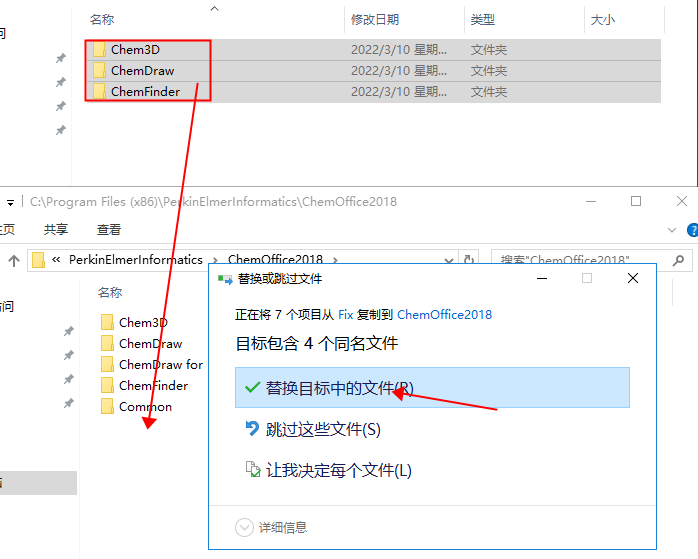
Task: Show hidden breadcrumb path chevrons
Action: [56, 259]
